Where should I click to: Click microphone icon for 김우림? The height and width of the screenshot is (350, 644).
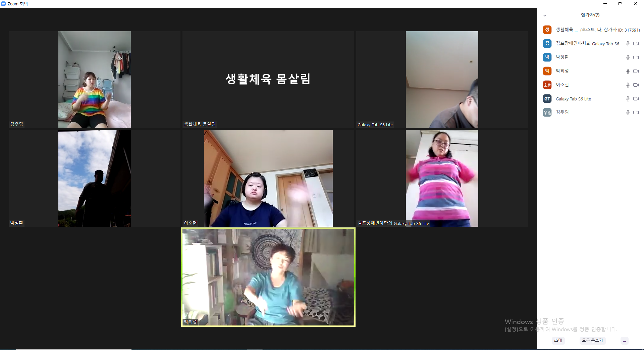628,113
